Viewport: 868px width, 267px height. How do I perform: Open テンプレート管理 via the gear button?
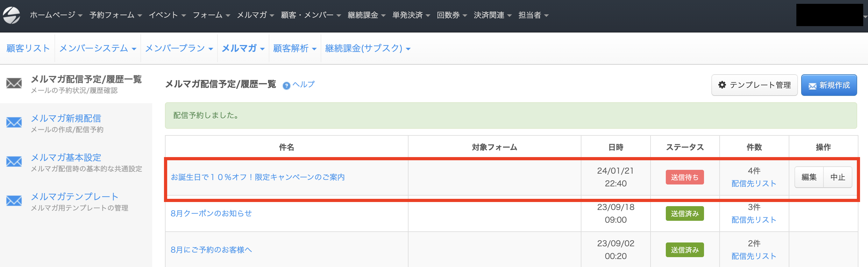(x=754, y=85)
